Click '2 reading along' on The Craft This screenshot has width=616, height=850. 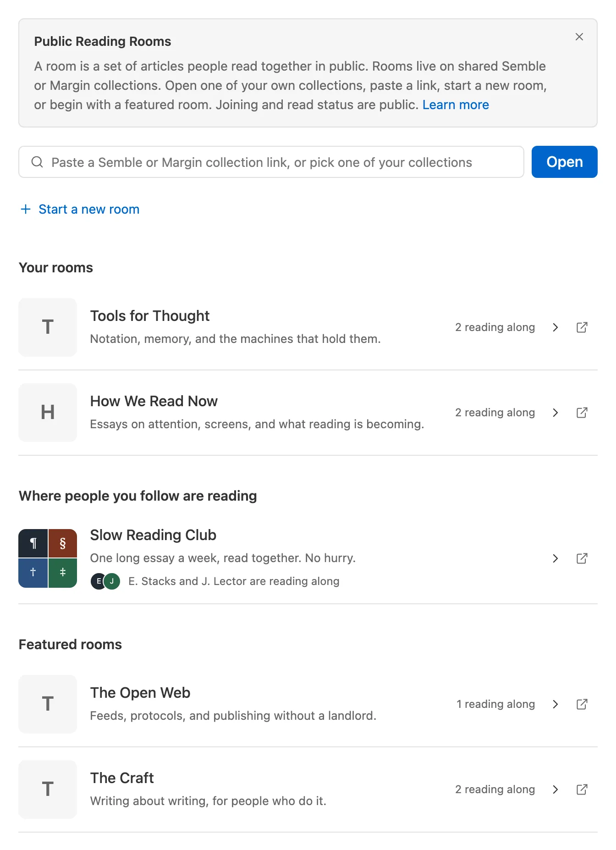tap(495, 789)
